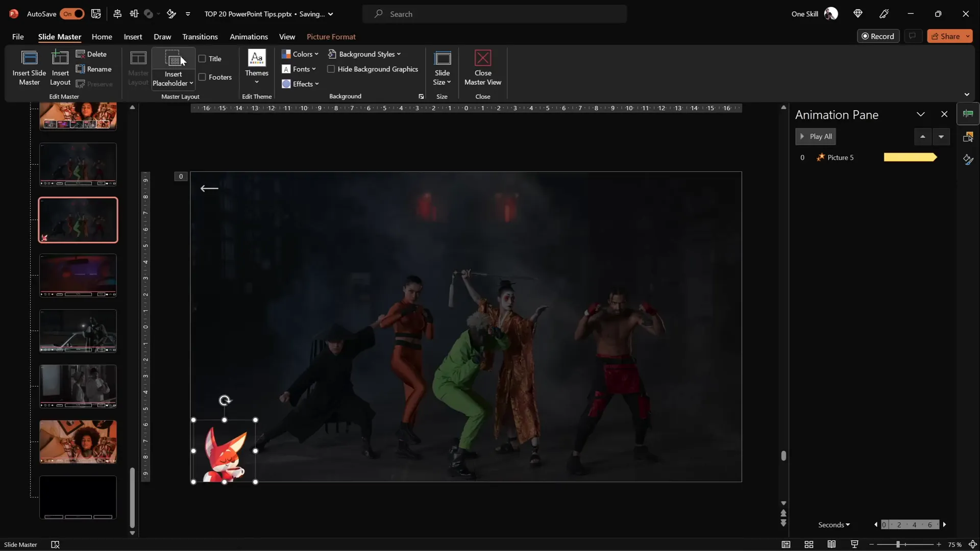This screenshot has height=551, width=980.
Task: Open Effects dropdown
Action: [300, 84]
